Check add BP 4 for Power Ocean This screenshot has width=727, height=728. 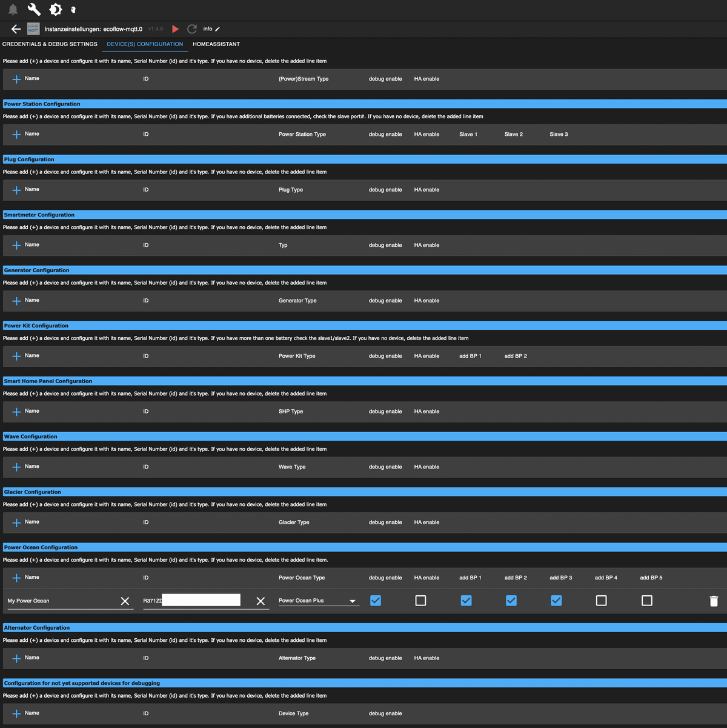coord(602,601)
